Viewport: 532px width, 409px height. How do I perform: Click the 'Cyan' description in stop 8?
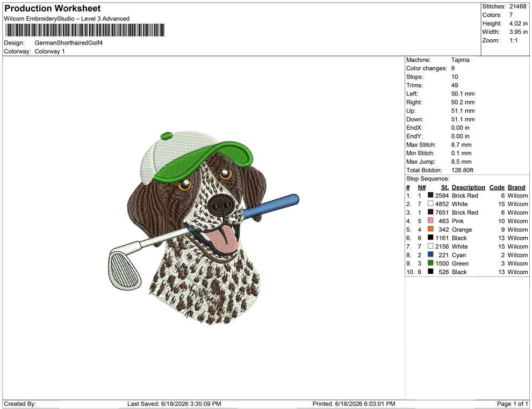coord(459,255)
